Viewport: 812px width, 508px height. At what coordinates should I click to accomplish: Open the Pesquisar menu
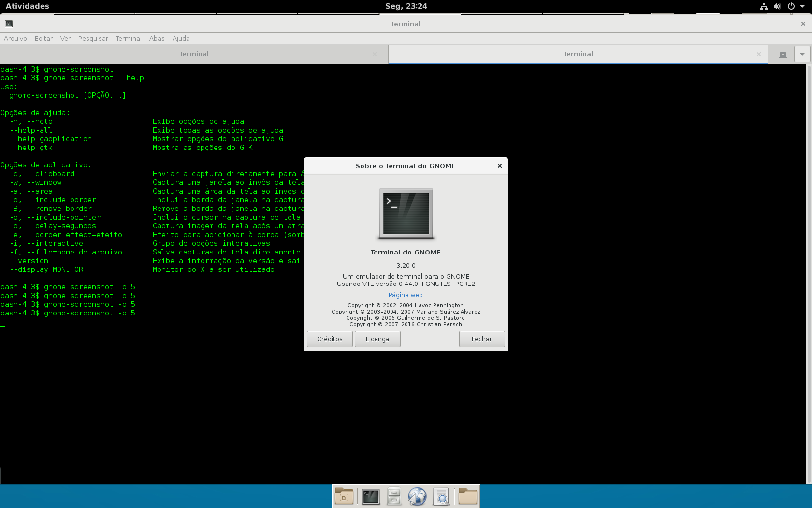point(93,38)
